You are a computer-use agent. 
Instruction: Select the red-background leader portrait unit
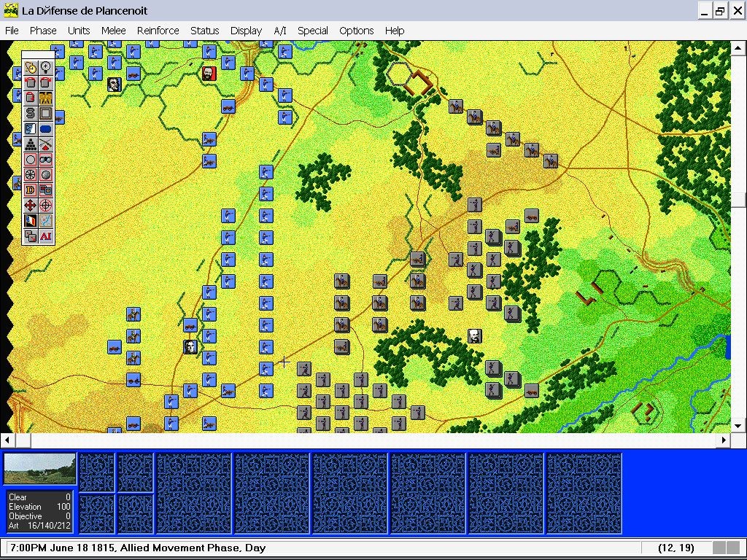pos(209,74)
